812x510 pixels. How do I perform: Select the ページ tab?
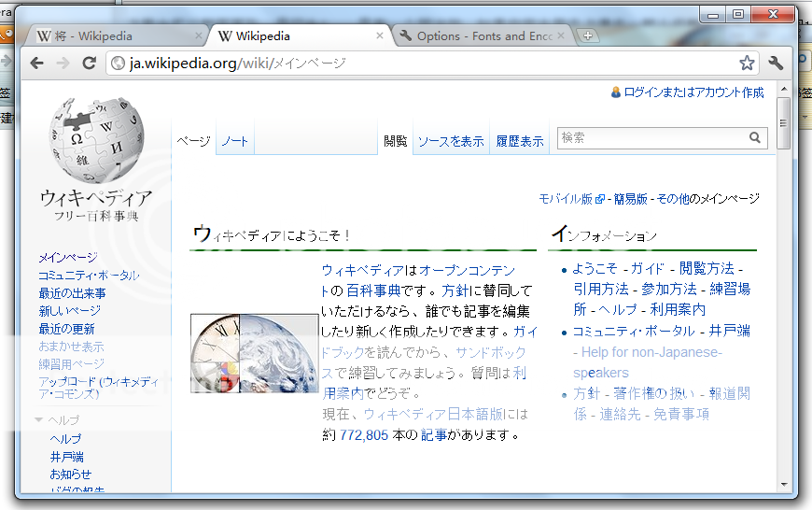pos(194,141)
